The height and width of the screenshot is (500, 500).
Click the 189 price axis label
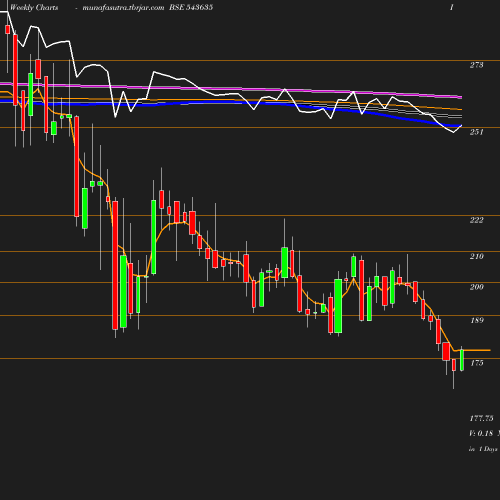(x=477, y=320)
